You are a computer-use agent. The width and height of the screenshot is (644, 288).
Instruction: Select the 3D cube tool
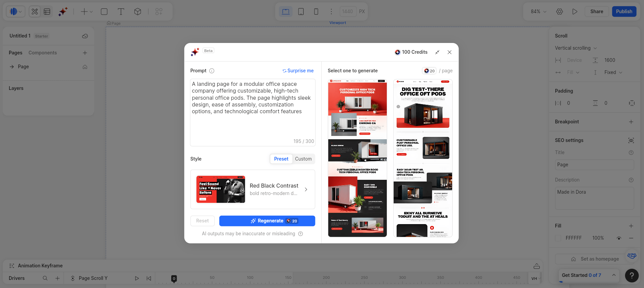137,11
